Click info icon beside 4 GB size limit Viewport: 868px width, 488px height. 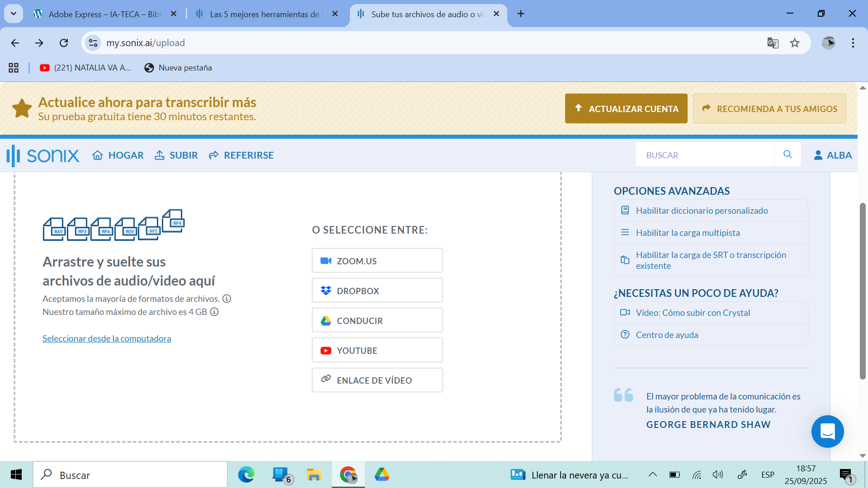214,312
